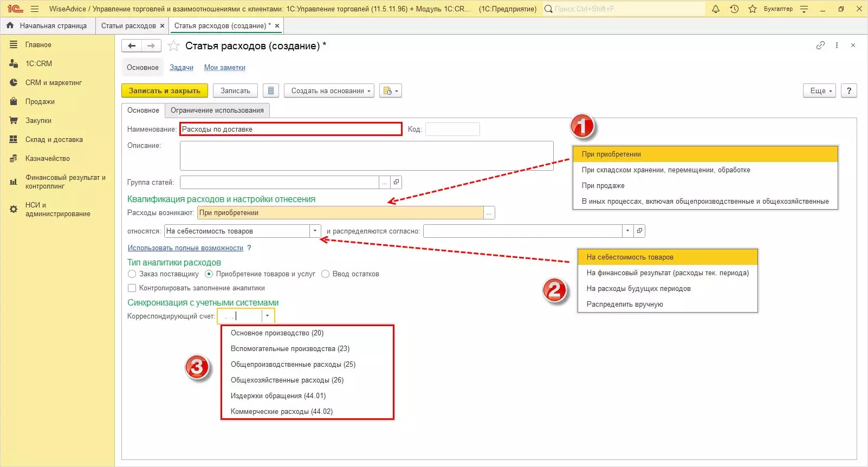This screenshot has width=868, height=467.
Task: Click the home icon of Начальная страница
Action: tap(10, 25)
